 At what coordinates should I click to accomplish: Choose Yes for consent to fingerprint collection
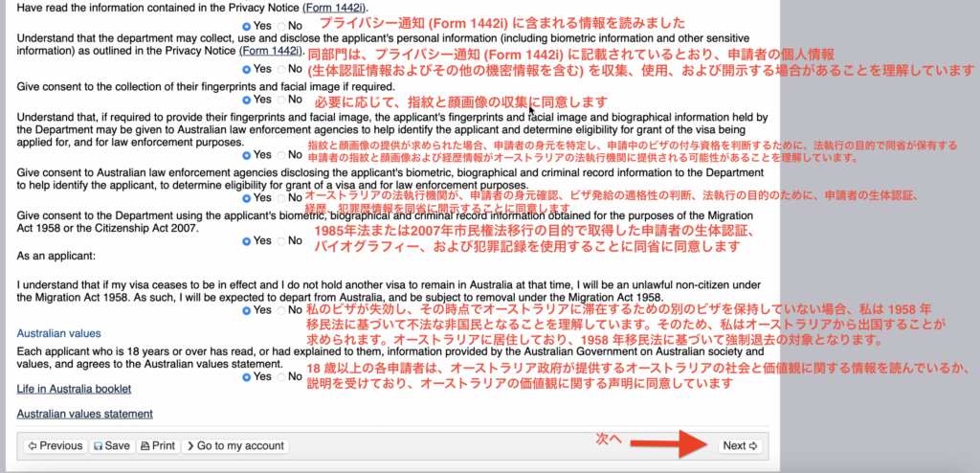[248, 99]
